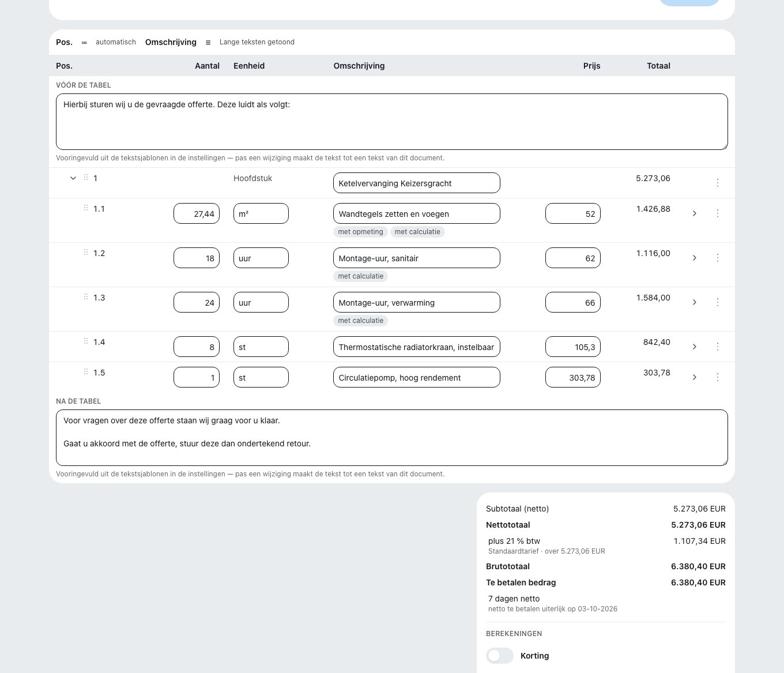784x673 pixels.
Task: Edit unit uur field of position 1.2
Action: click(x=261, y=258)
